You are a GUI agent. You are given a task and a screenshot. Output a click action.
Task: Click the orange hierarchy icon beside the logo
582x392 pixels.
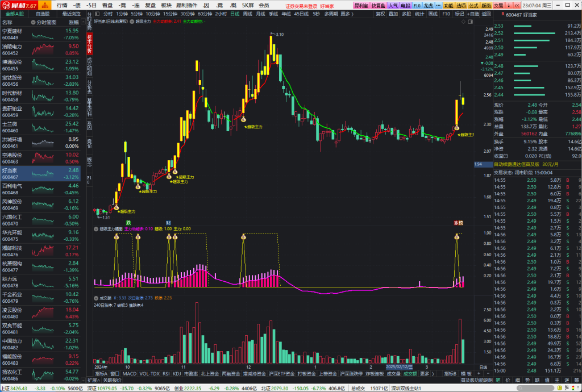(x=45, y=5)
